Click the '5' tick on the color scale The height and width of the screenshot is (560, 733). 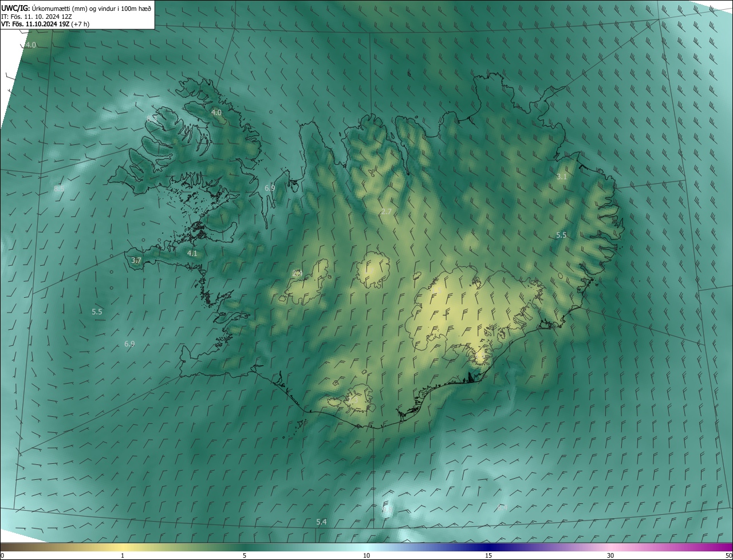(245, 556)
